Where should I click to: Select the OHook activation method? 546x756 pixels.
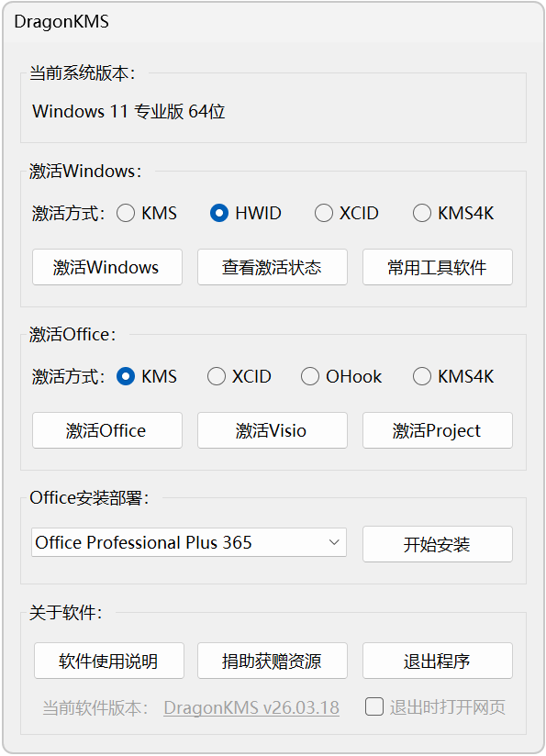click(x=310, y=376)
